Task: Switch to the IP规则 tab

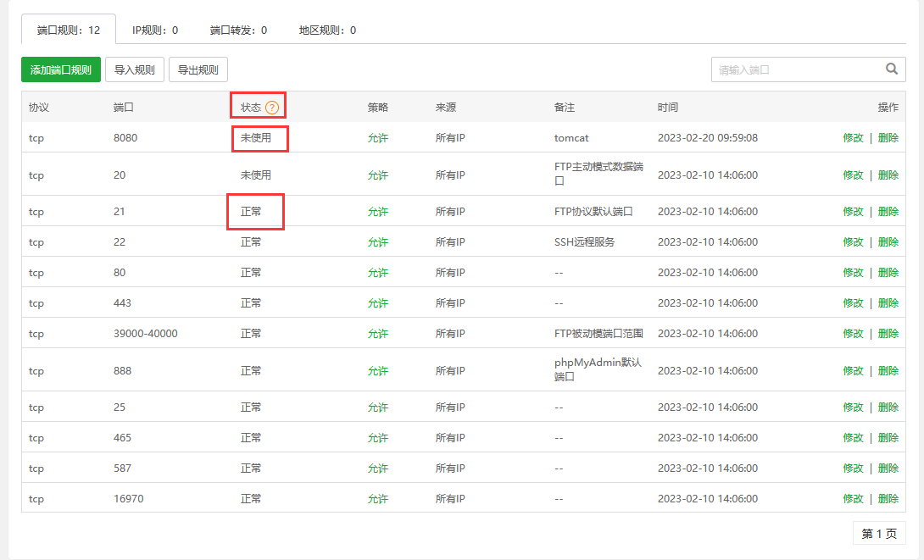Action: (155, 30)
